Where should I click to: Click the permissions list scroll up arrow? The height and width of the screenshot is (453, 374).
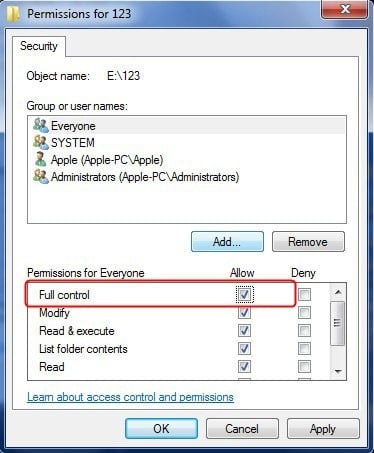[x=338, y=292]
